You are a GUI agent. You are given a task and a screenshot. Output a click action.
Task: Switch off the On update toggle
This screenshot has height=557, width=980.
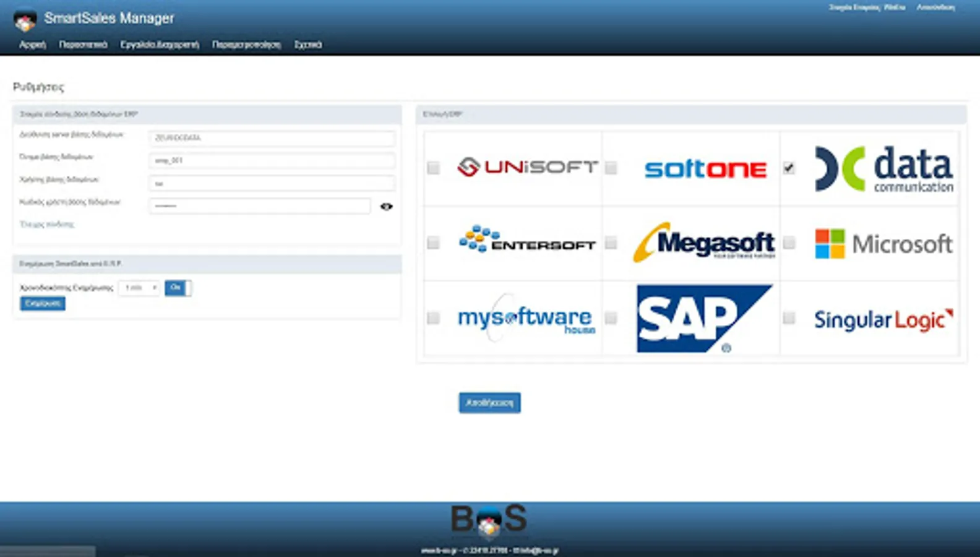click(178, 288)
